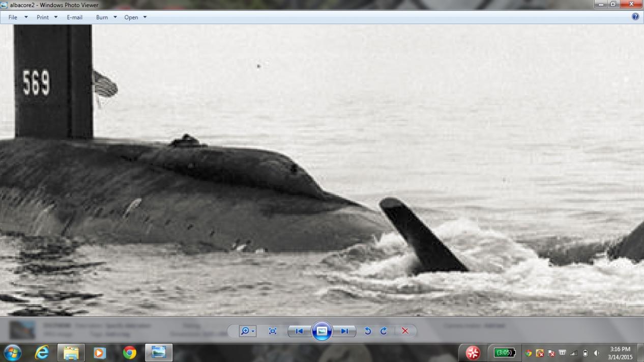644x362 pixels.
Task: Rotate the image clockwise
Action: [x=384, y=331]
